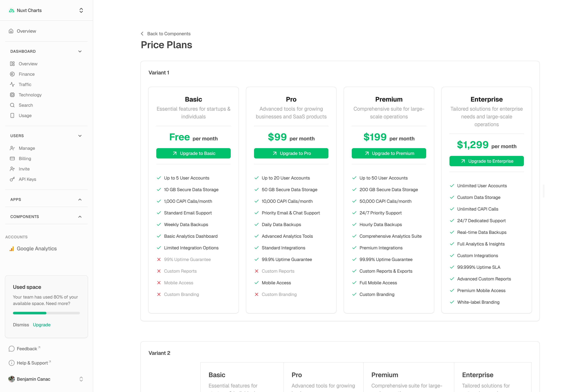
Task: Click the Upgrade to Pro button
Action: point(291,153)
